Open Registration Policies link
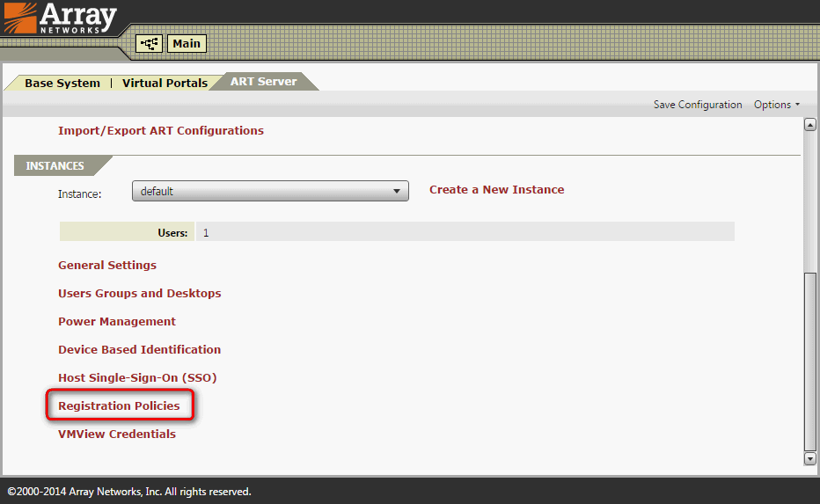 coord(120,405)
